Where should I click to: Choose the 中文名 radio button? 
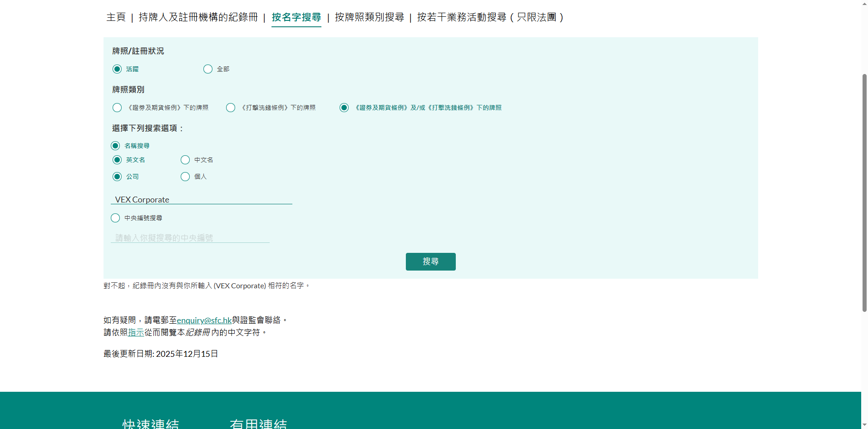click(x=185, y=160)
